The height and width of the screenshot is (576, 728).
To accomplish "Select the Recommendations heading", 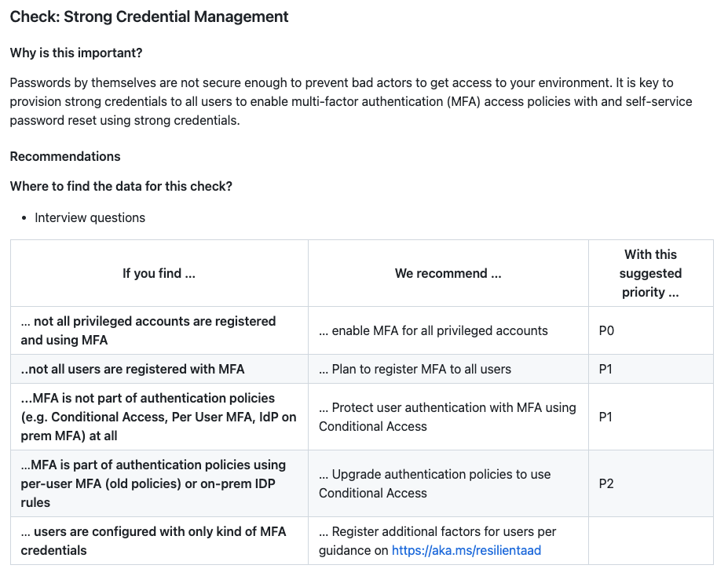I will click(65, 156).
